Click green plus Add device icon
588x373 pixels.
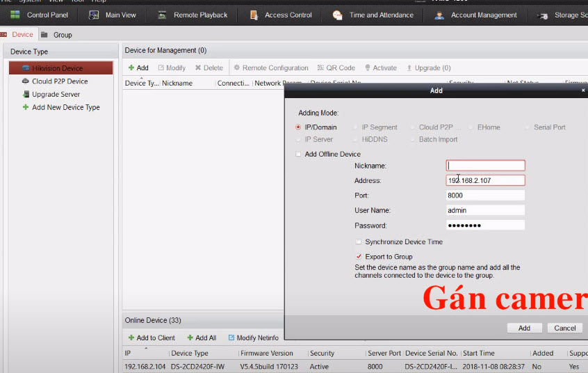(131, 68)
